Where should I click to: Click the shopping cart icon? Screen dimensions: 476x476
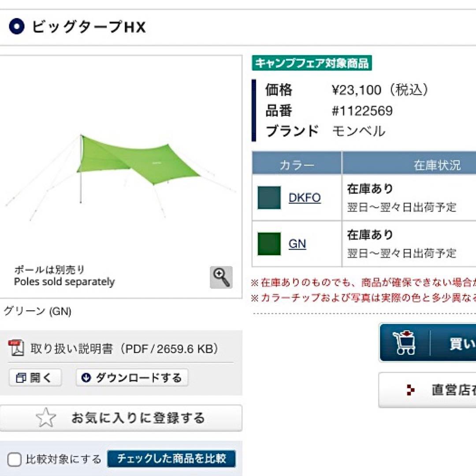click(405, 343)
